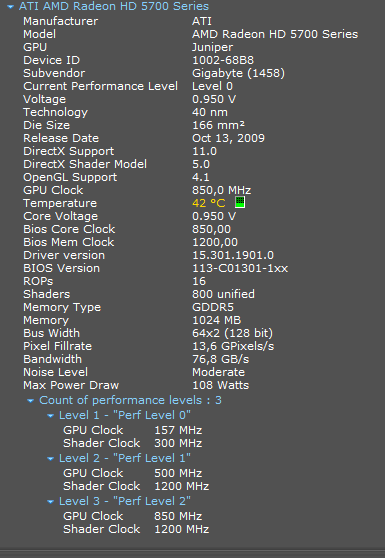Image resolution: width=385 pixels, height=558 pixels.
Task: Click the DirectX Support value 11.0
Action: click(x=205, y=151)
